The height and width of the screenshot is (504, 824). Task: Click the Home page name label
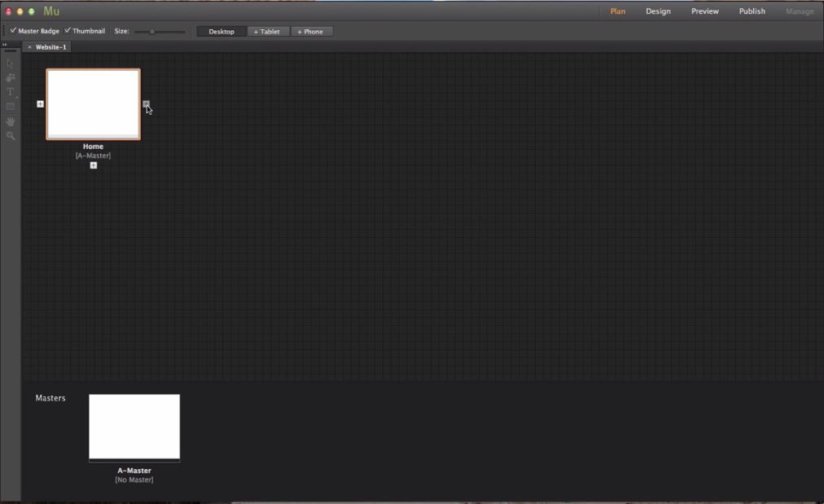click(93, 147)
